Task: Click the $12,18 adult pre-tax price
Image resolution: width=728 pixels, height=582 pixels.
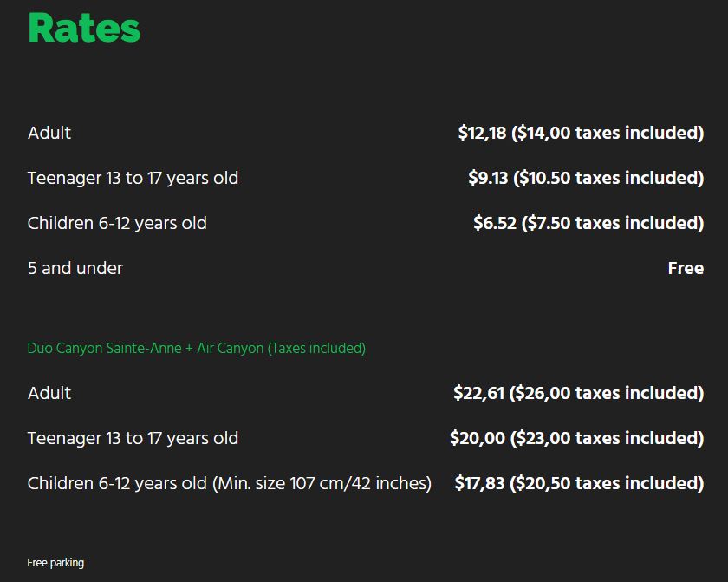Action: click(x=482, y=133)
